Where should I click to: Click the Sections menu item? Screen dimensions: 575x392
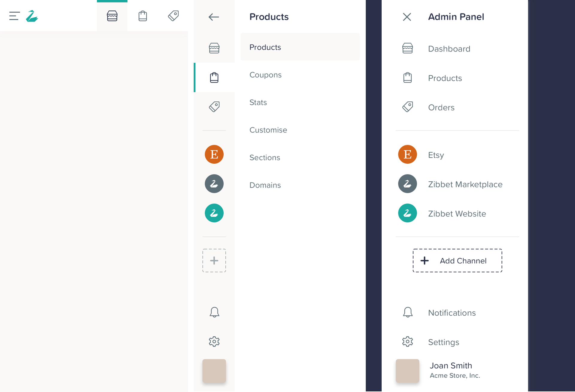tap(264, 157)
